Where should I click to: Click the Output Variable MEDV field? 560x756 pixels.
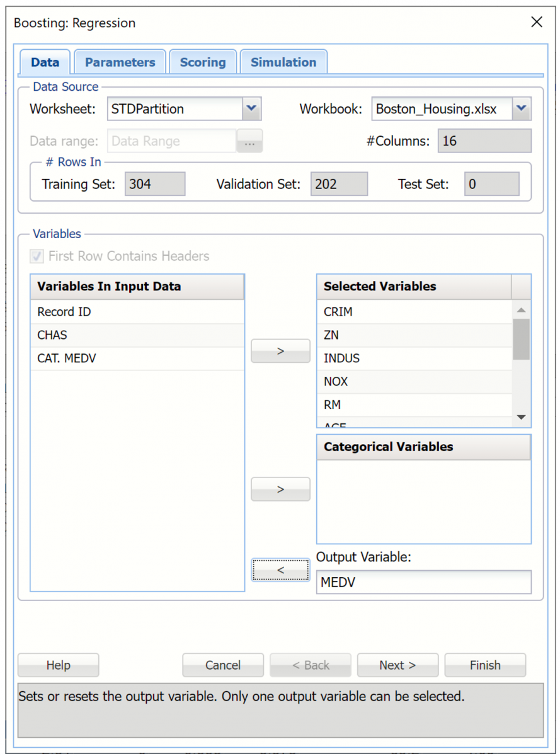(423, 583)
